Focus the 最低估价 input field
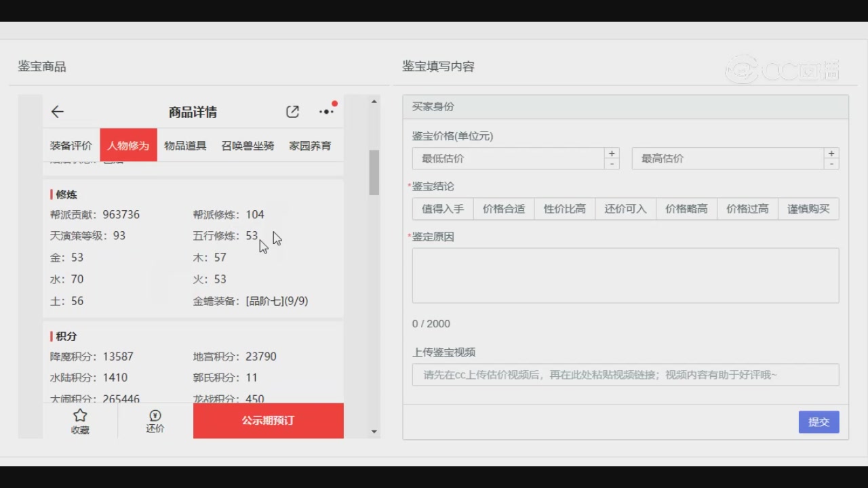Viewport: 868px width, 488px height. (508, 159)
